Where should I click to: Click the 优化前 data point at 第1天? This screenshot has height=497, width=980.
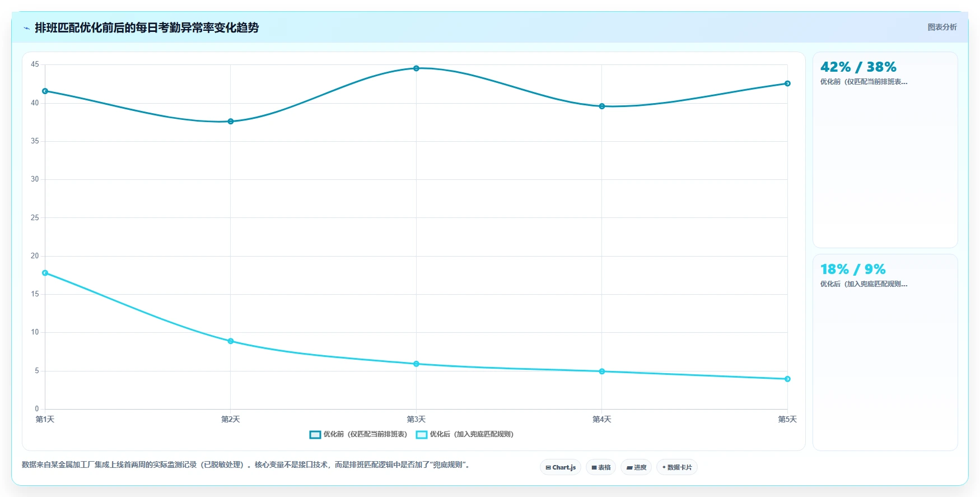pos(45,91)
